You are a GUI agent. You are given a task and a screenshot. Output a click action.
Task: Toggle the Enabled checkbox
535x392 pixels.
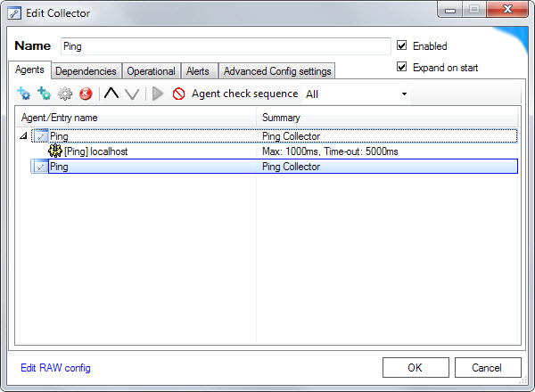[401, 45]
